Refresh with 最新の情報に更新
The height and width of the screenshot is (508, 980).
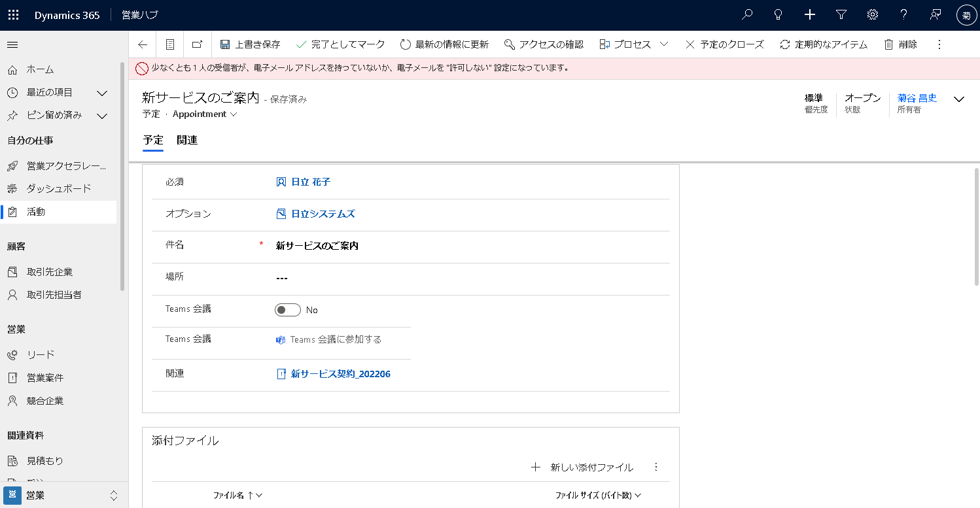pos(444,44)
